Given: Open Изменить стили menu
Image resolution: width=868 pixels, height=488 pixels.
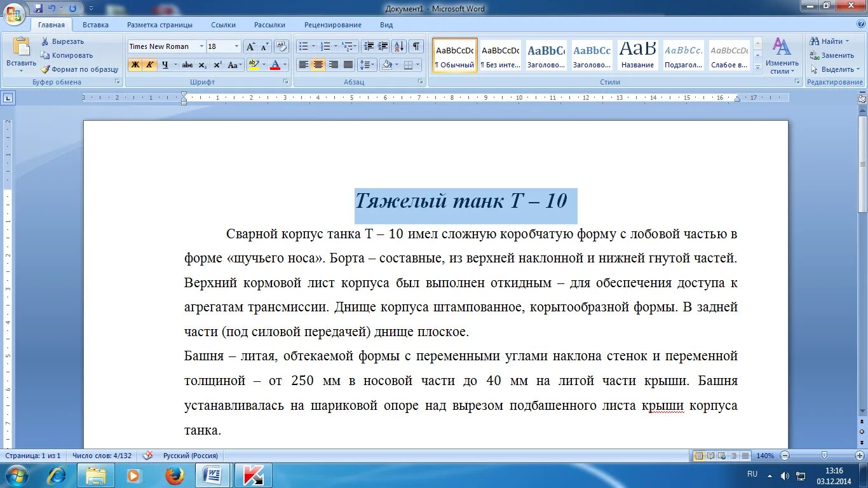Looking at the screenshot, I should coord(782,56).
